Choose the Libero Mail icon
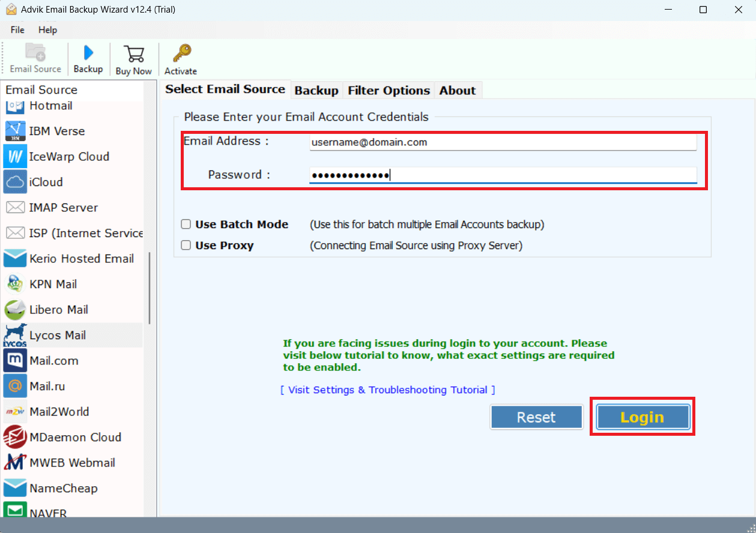Viewport: 756px width, 533px height. 15,310
